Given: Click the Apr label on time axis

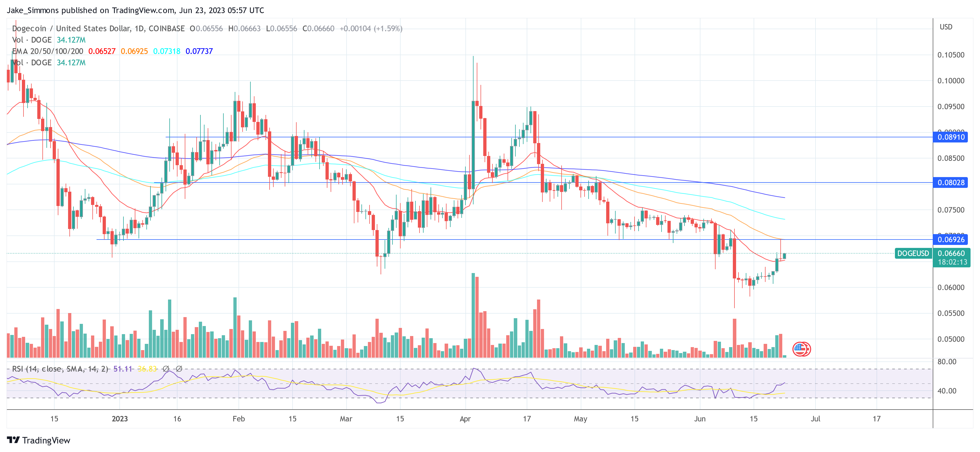Looking at the screenshot, I should tap(465, 418).
